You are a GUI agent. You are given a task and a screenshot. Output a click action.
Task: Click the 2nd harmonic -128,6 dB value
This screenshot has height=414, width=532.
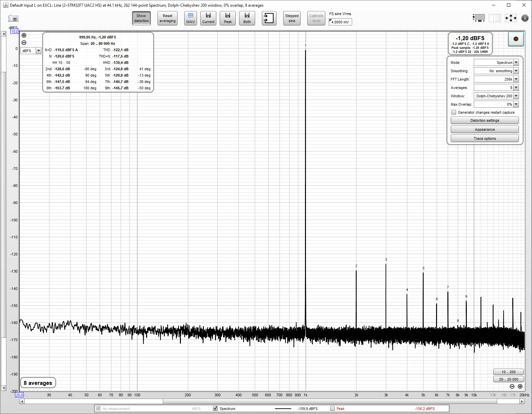[62, 69]
